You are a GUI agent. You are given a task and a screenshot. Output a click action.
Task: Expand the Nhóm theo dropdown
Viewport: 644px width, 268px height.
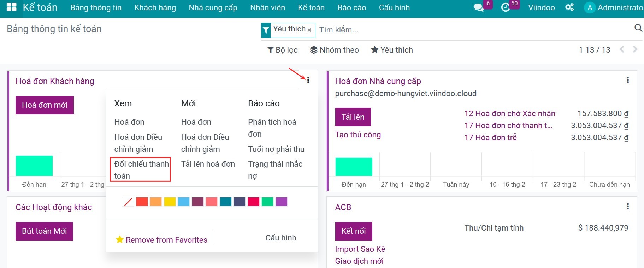tap(334, 50)
